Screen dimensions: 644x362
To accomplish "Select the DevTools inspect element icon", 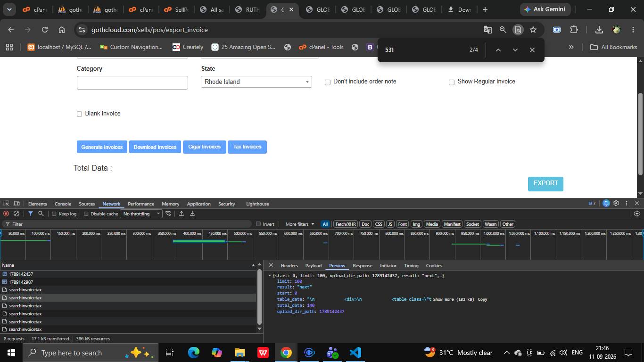I will click(x=6, y=204).
